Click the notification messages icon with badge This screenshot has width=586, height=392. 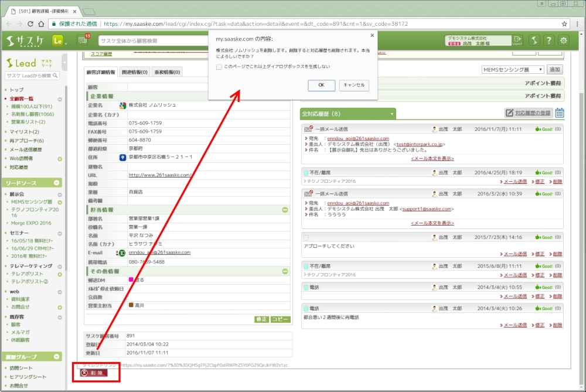[x=82, y=40]
